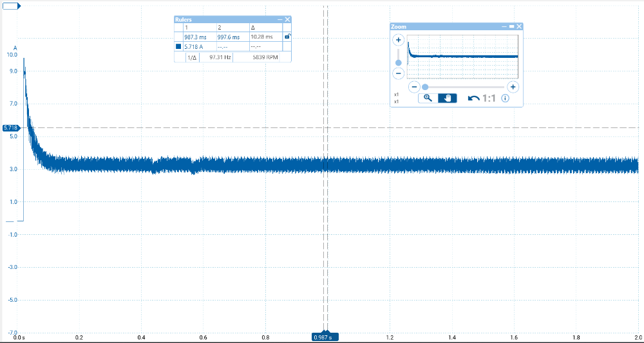Image resolution: width=644 pixels, height=343 pixels.
Task: Click the ruler lock icon in Rulers panel
Action: tap(287, 37)
